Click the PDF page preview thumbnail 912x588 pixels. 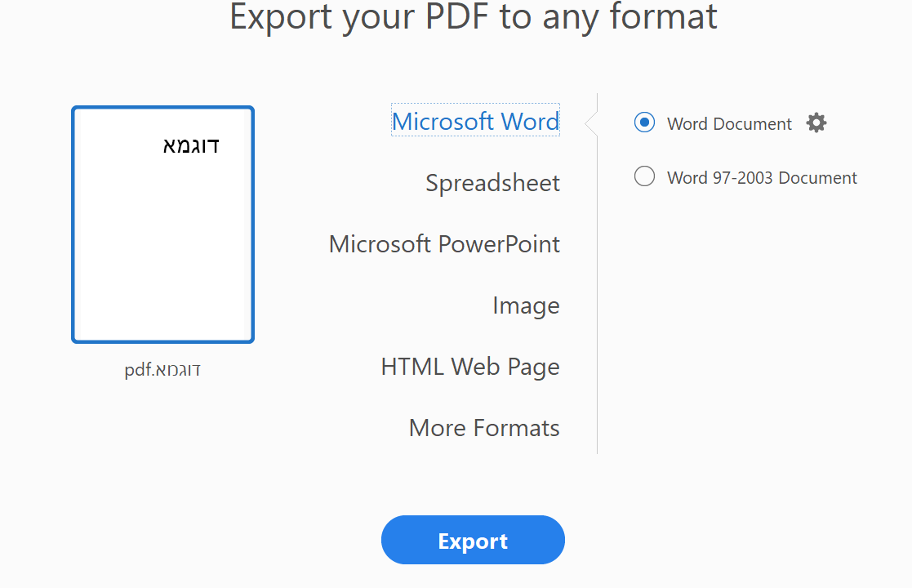pyautogui.click(x=162, y=225)
